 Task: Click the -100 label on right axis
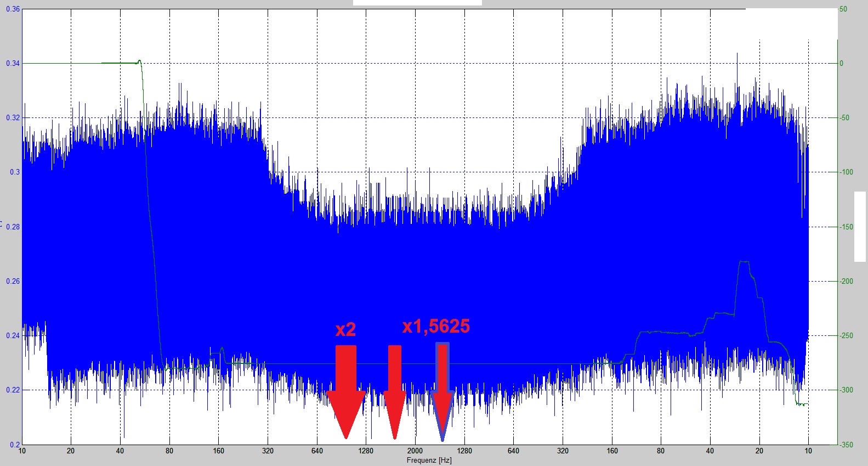pos(847,172)
